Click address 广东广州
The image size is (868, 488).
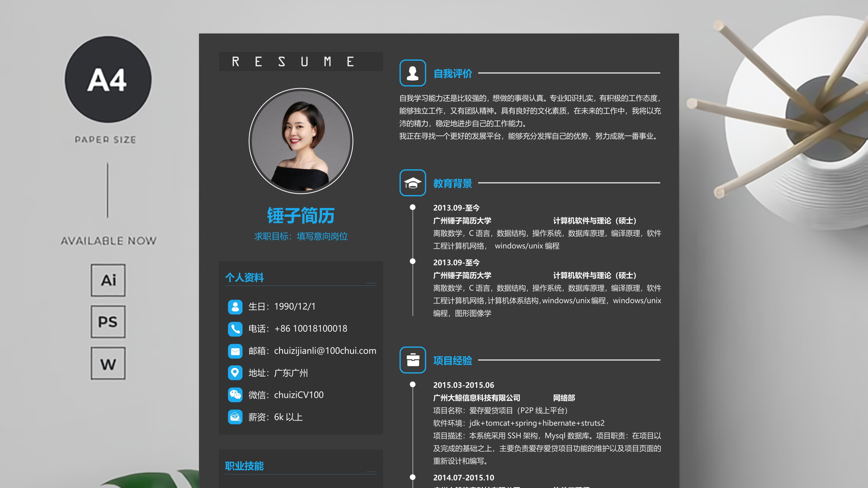point(291,373)
